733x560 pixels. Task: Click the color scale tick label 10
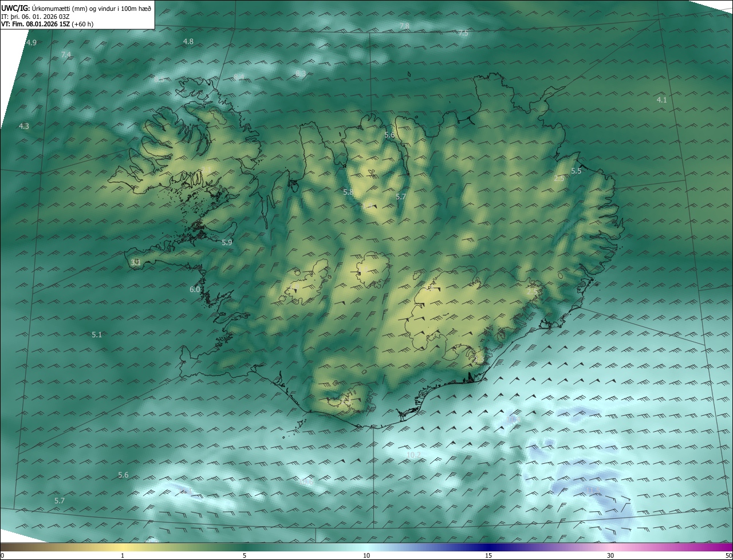tap(366, 556)
